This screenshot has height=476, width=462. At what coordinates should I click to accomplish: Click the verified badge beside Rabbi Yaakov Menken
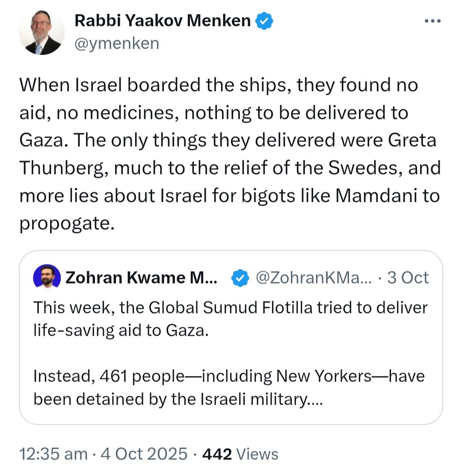(265, 21)
